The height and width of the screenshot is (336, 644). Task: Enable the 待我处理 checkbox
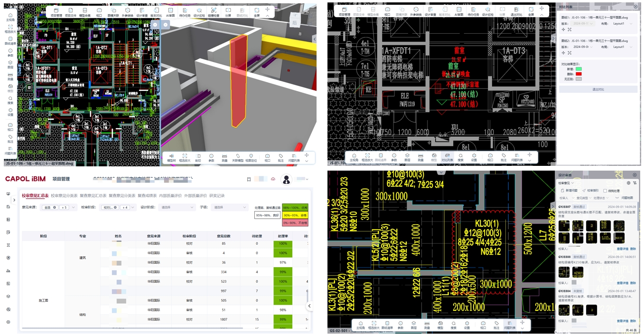pos(605,191)
